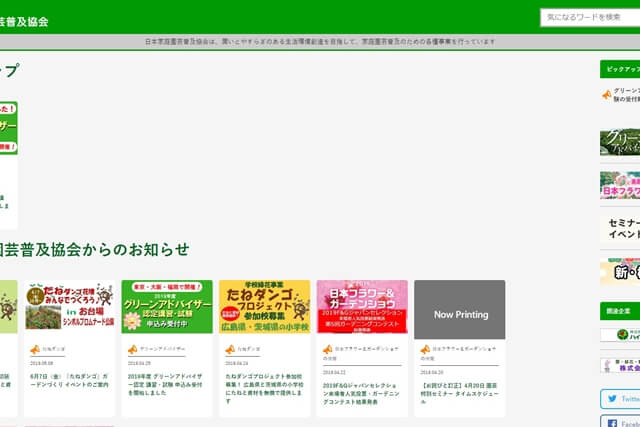Viewport: 640px width, 427px height.
Task: Click date 2019.04.22 on 2019F&Gジャパンセレクション card
Action: click(x=334, y=372)
